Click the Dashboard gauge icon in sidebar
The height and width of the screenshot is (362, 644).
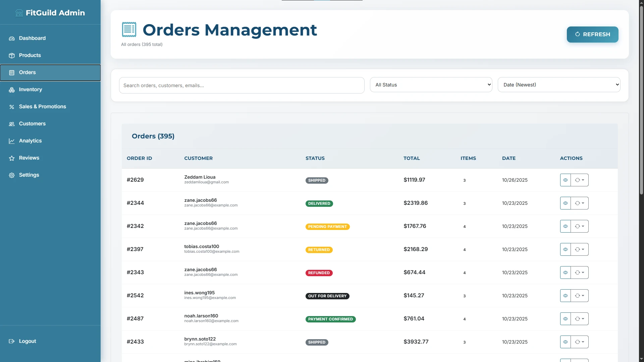point(12,39)
